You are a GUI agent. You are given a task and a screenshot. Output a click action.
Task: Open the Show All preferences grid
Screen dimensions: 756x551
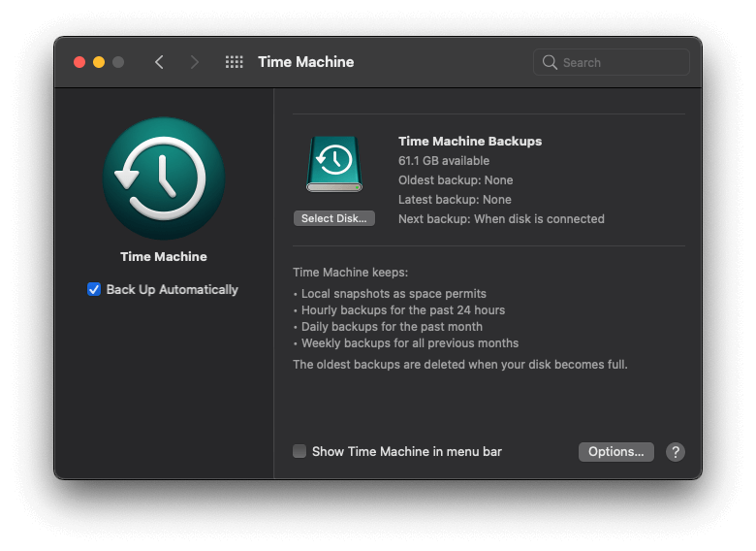(x=235, y=62)
